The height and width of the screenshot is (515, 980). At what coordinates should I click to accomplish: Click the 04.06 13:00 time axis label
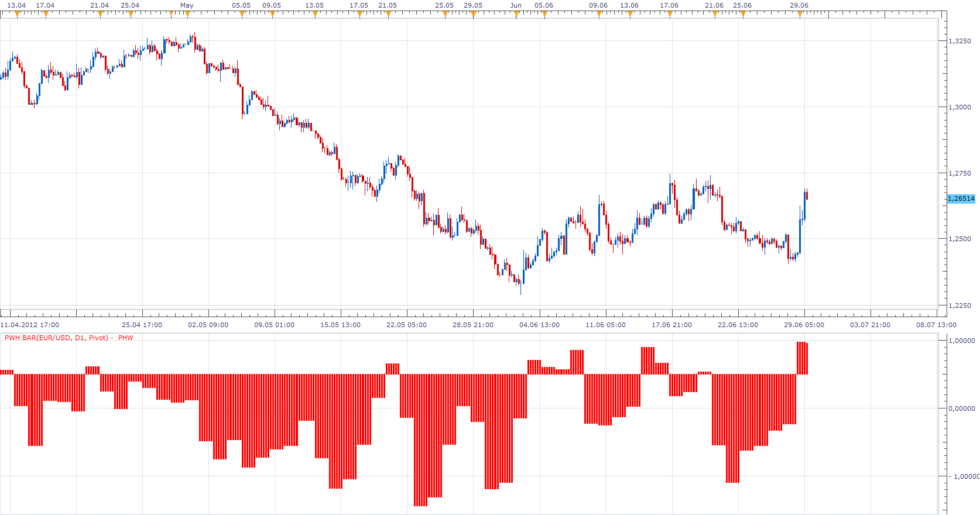coord(540,325)
